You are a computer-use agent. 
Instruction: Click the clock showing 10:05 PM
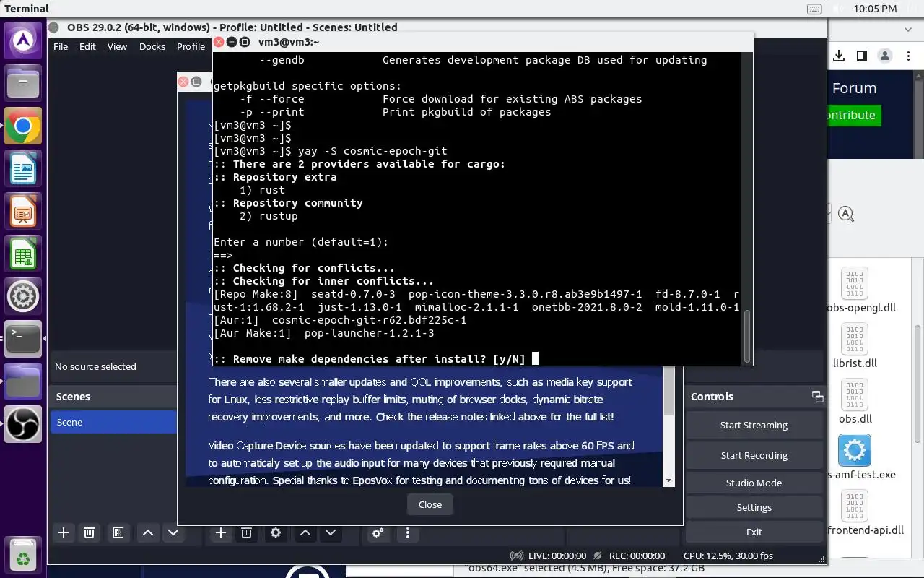(875, 9)
